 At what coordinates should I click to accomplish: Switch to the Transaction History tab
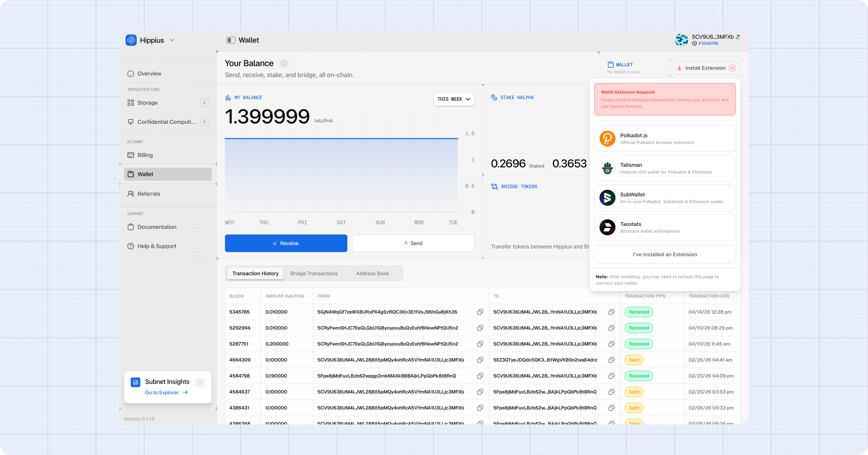255,273
